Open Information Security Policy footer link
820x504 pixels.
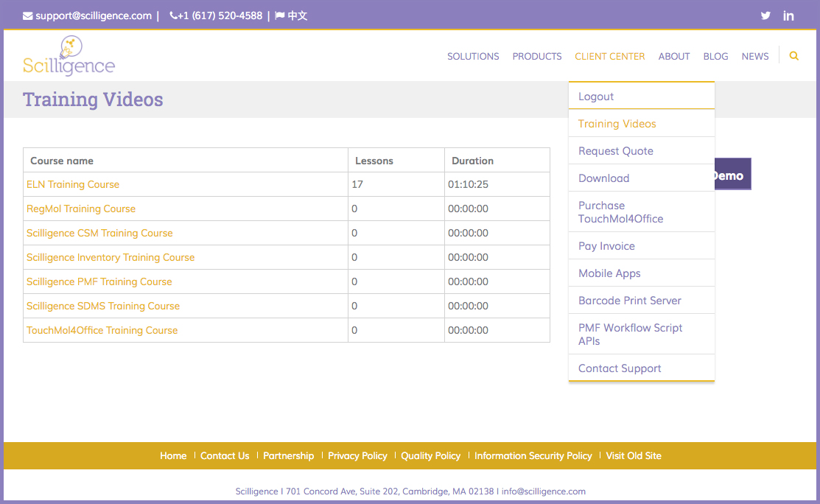533,456
